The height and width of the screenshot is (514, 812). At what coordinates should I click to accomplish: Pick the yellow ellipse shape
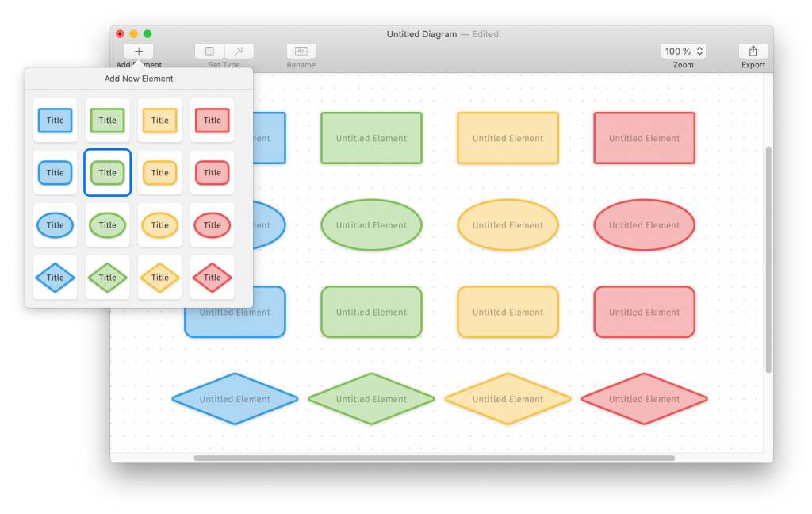tap(159, 224)
